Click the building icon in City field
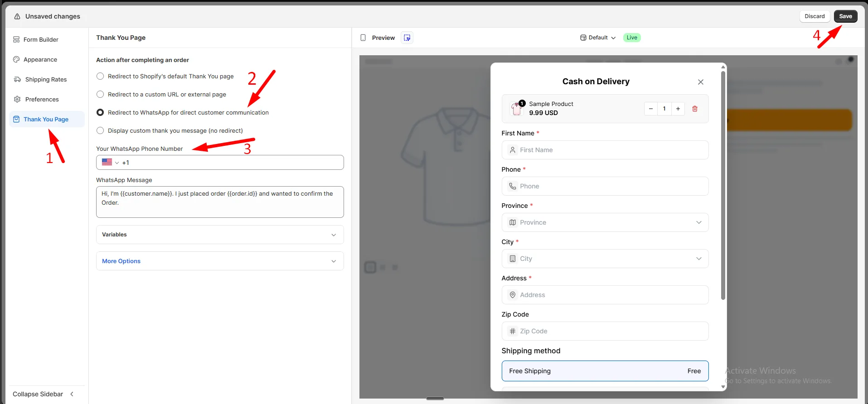This screenshot has height=404, width=868. (513, 259)
